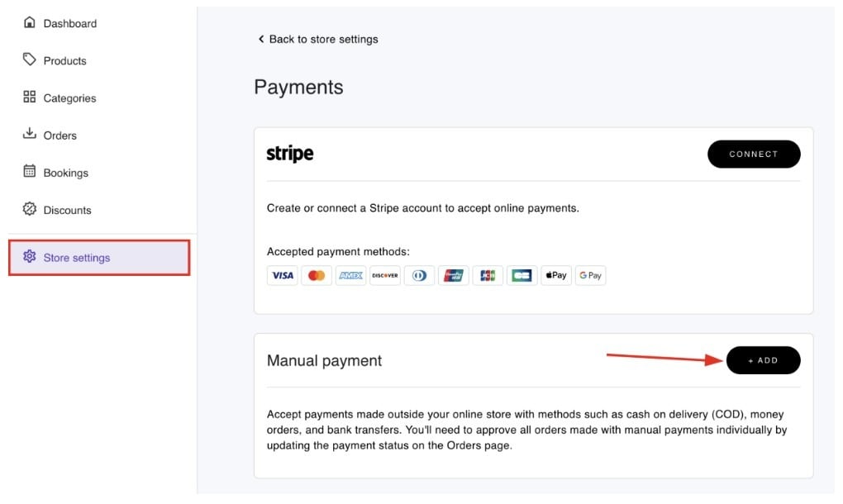The height and width of the screenshot is (504, 843).
Task: Select the Diners Club card icon
Action: point(419,275)
